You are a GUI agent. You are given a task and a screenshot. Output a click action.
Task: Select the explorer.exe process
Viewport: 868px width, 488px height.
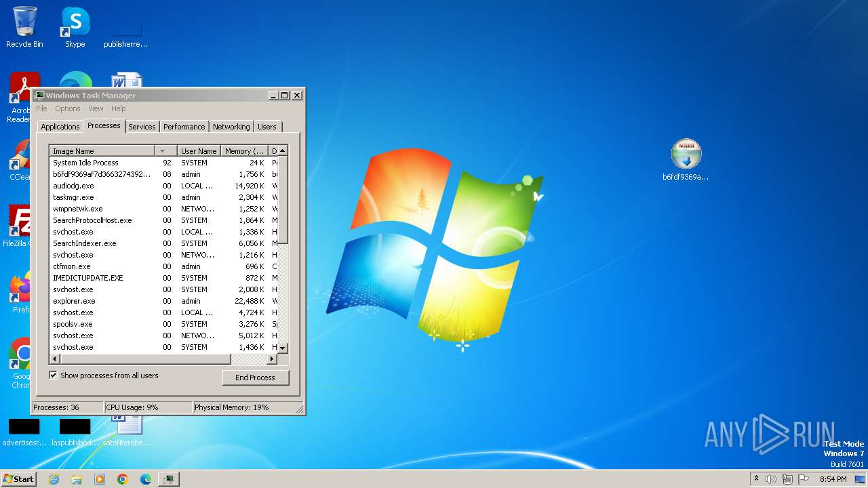(x=163, y=301)
